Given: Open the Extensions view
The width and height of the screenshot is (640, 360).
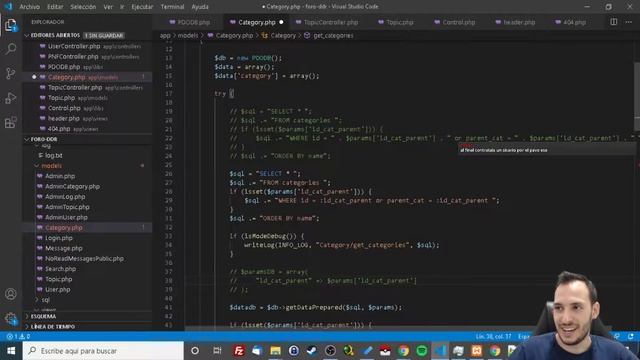Looking at the screenshot, I should point(11,122).
